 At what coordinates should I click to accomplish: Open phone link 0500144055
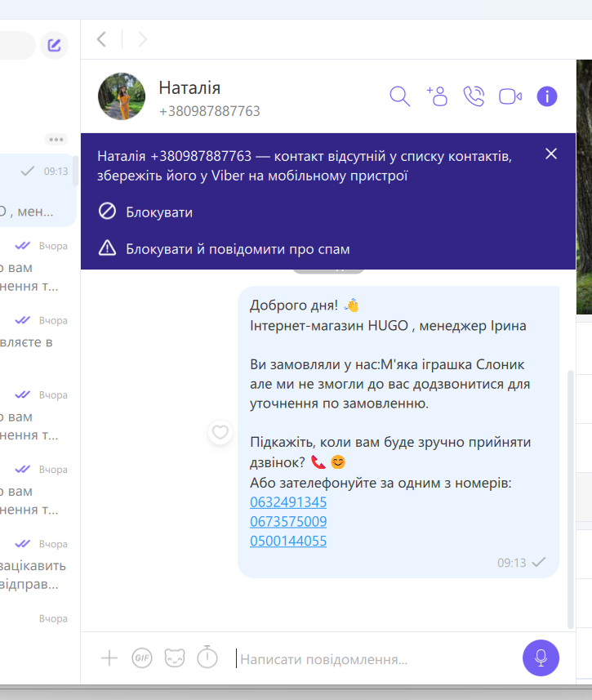(x=288, y=541)
